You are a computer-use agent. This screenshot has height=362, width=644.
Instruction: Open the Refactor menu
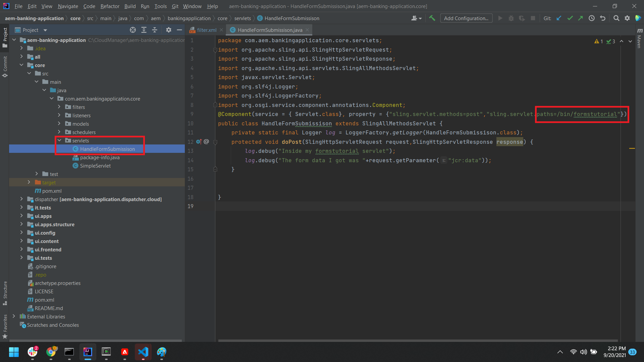pyautogui.click(x=110, y=6)
